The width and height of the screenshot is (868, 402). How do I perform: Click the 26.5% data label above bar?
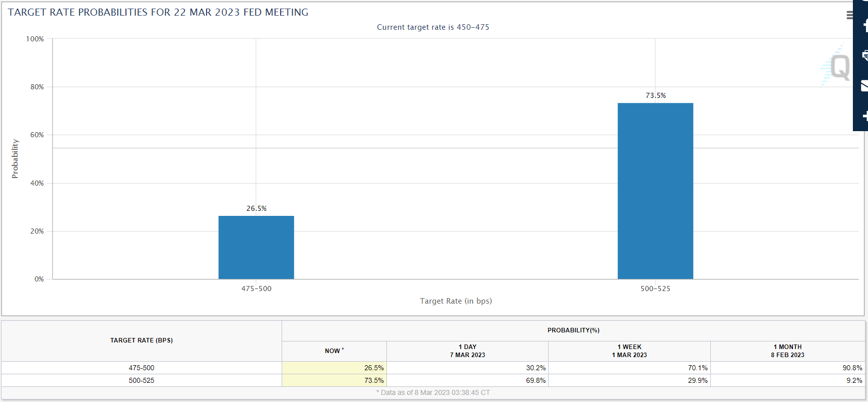pyautogui.click(x=256, y=208)
